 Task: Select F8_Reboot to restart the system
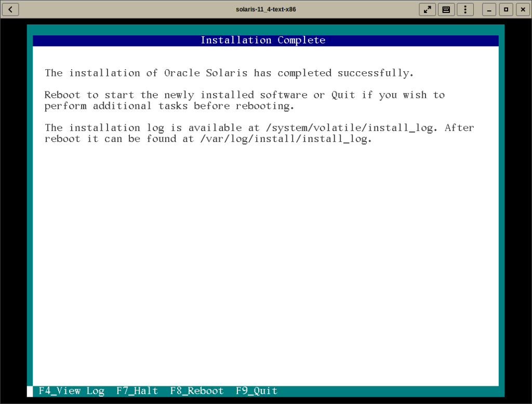[197, 391]
